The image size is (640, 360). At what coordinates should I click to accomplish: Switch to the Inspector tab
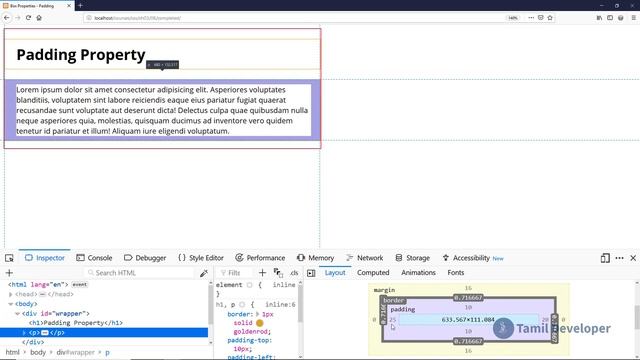click(x=44, y=258)
